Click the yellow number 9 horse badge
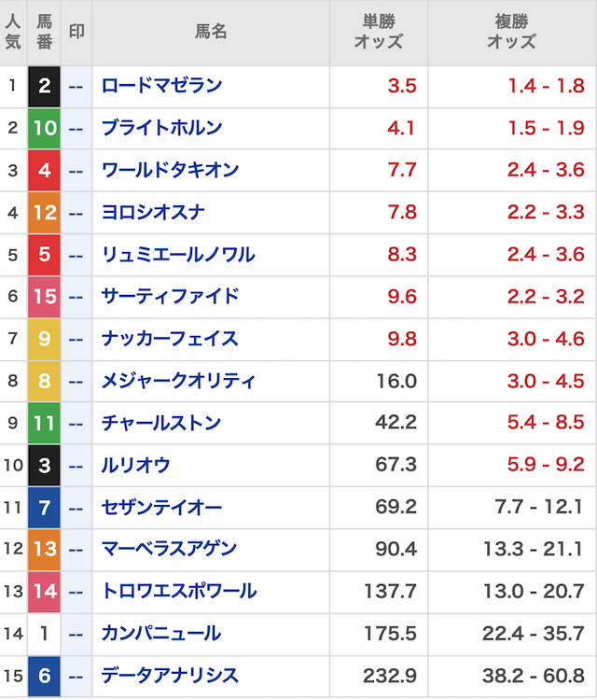Image resolution: width=597 pixels, height=700 pixels. pos(45,339)
